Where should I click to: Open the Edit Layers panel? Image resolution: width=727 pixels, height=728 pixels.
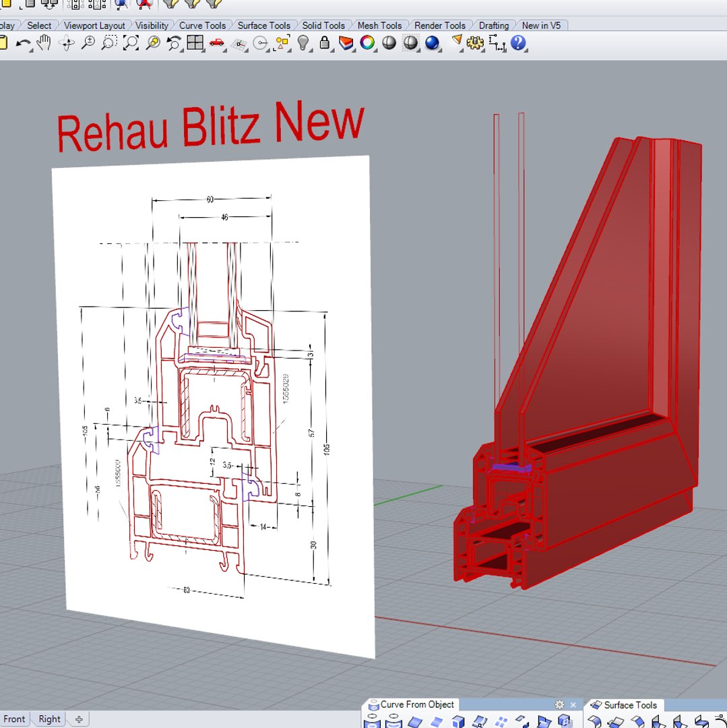[x=346, y=43]
